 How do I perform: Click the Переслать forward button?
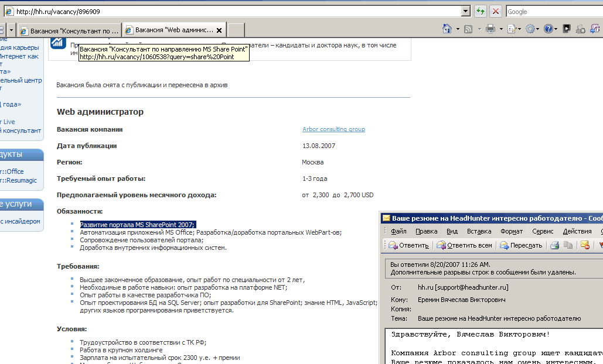point(521,245)
